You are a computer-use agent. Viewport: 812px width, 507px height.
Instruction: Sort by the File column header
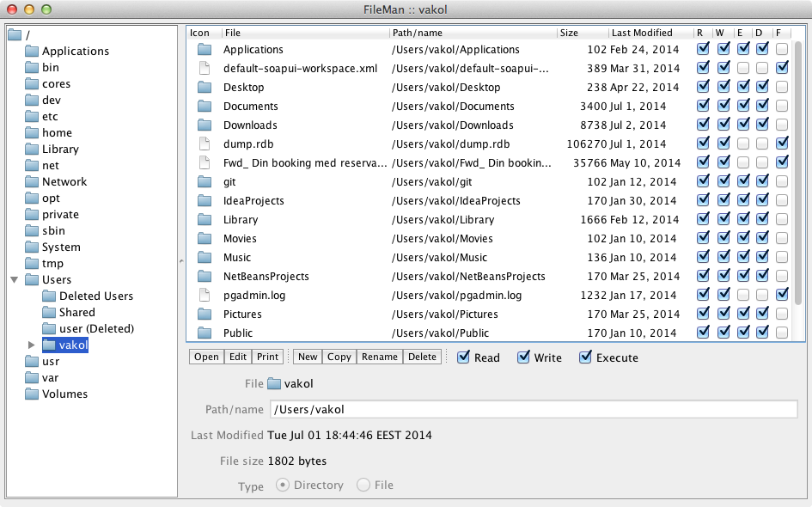click(x=306, y=33)
